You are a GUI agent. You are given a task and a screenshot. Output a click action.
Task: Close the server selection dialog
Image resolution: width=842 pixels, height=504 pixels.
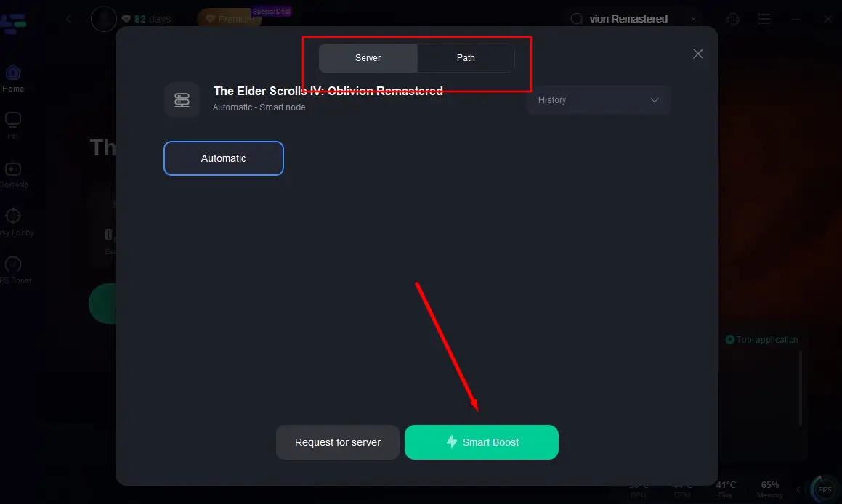click(x=698, y=54)
